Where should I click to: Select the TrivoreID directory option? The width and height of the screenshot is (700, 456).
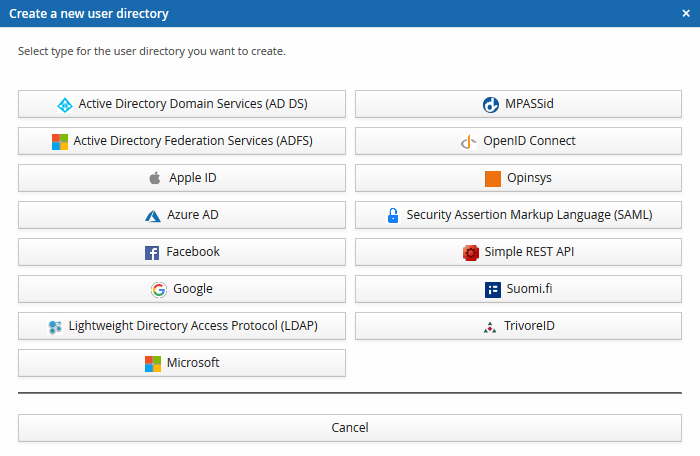[517, 326]
